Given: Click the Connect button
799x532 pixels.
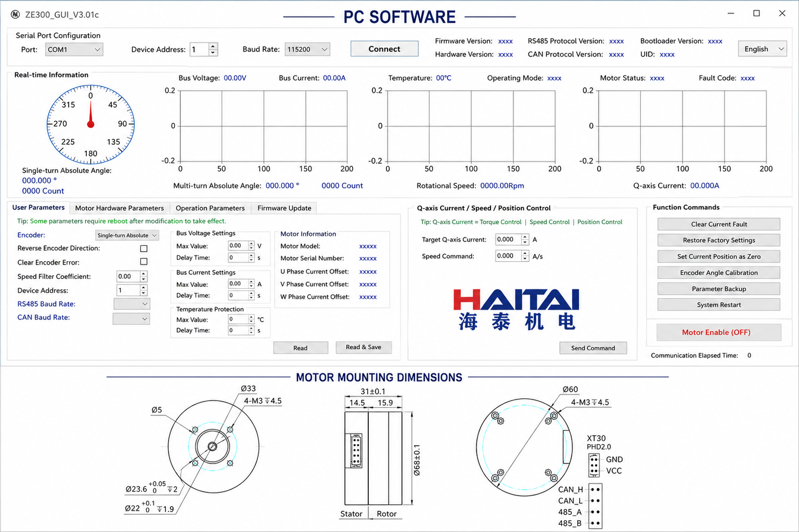Looking at the screenshot, I should pyautogui.click(x=384, y=49).
